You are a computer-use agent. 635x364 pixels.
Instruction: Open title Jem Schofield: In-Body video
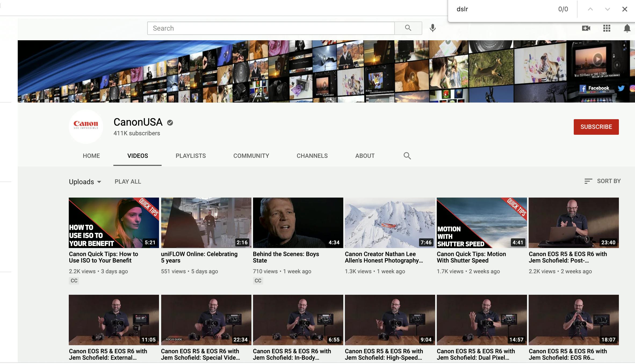292,354
